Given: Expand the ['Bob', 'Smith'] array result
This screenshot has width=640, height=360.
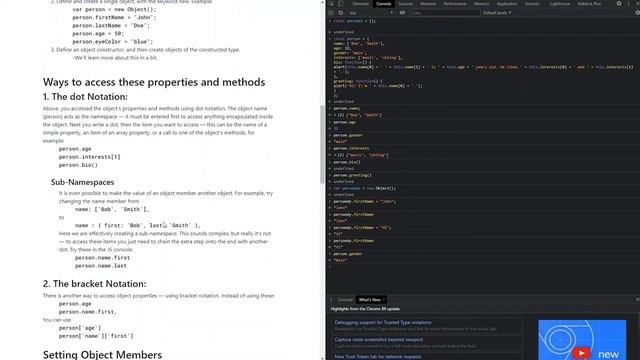Looking at the screenshot, I should coord(336,115).
